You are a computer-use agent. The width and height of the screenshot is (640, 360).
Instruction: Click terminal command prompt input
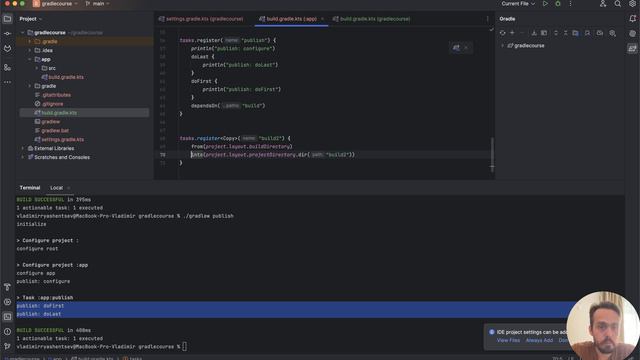pyautogui.click(x=184, y=347)
